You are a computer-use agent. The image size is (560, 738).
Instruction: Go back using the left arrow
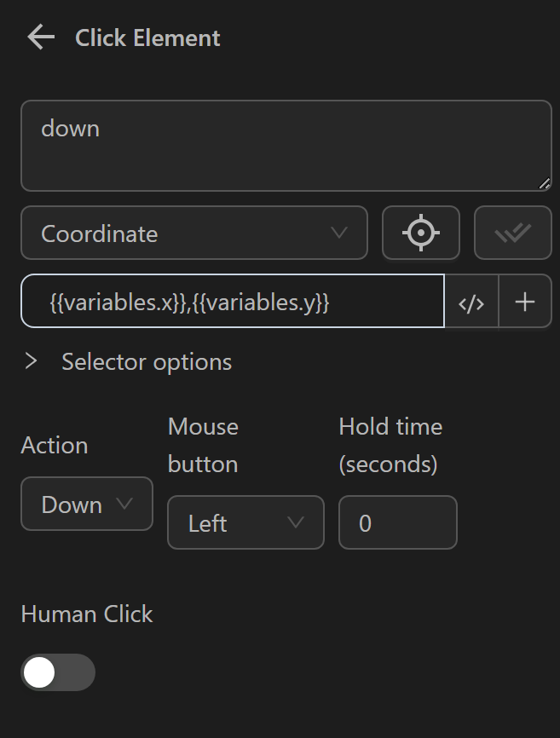pyautogui.click(x=40, y=37)
